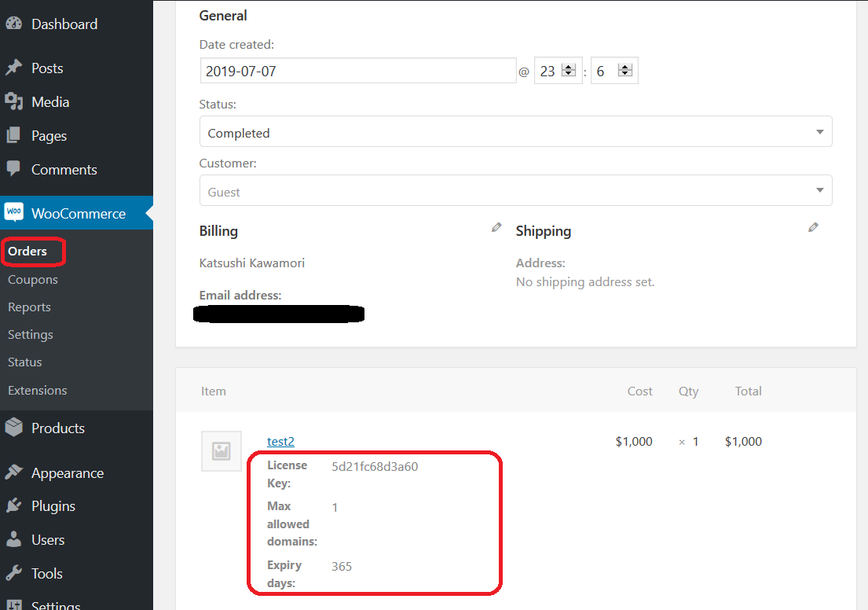
Task: Open the test2 product link
Action: [280, 442]
